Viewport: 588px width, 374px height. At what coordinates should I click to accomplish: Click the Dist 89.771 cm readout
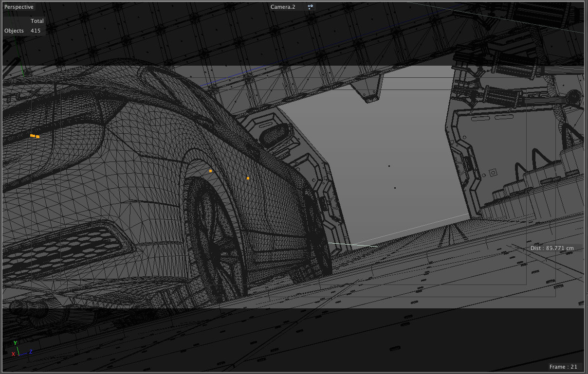(x=552, y=248)
